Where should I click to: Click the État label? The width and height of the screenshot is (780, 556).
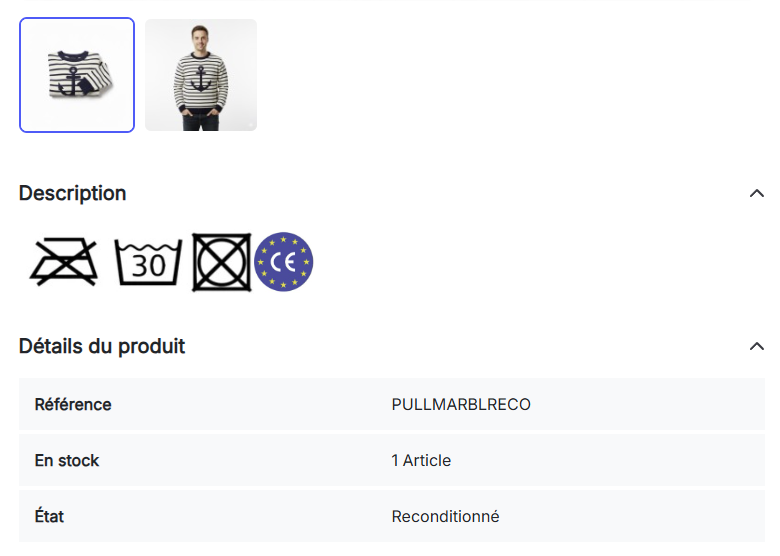pos(49,517)
